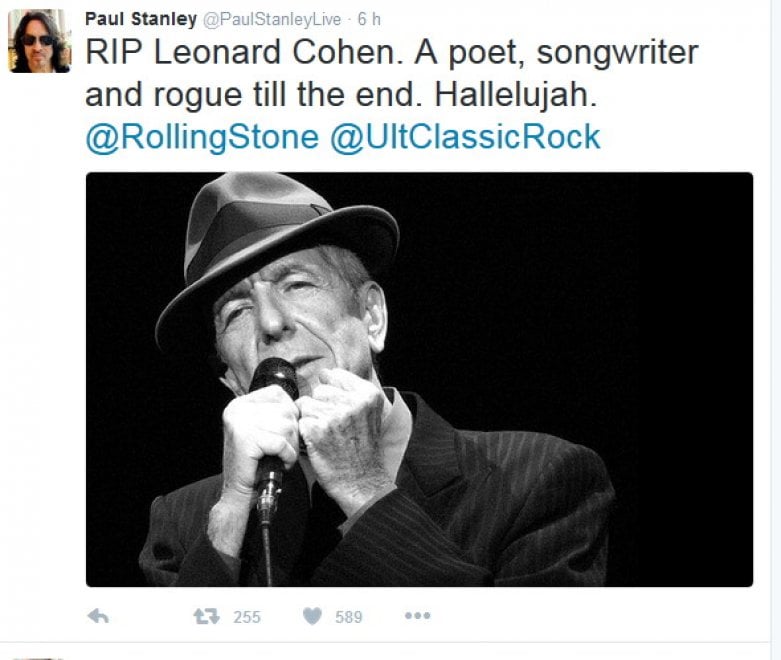Viewport: 781px width, 660px height.
Task: Click the 589 likes count
Action: click(349, 617)
